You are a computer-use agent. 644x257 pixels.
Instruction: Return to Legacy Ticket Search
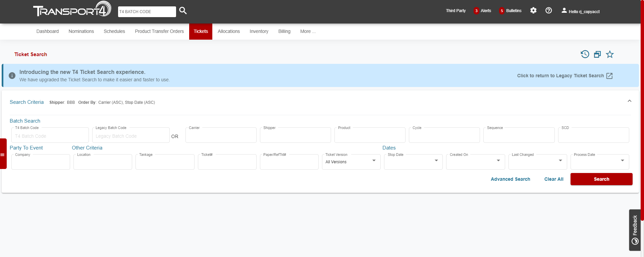(565, 76)
